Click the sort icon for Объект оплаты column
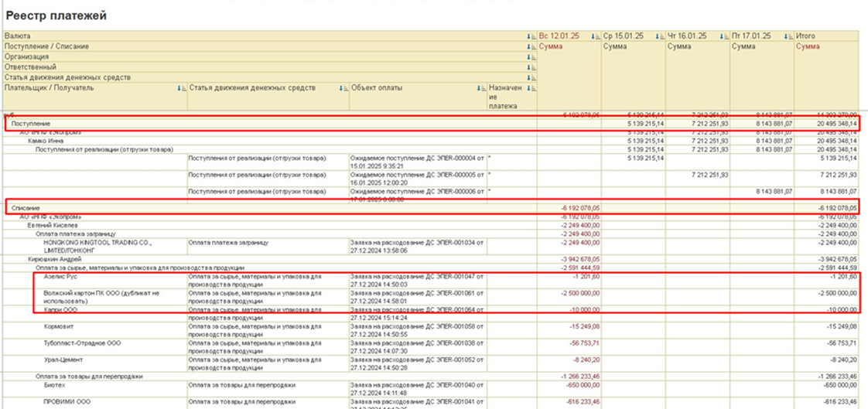The width and height of the screenshot is (868, 409). tap(479, 88)
